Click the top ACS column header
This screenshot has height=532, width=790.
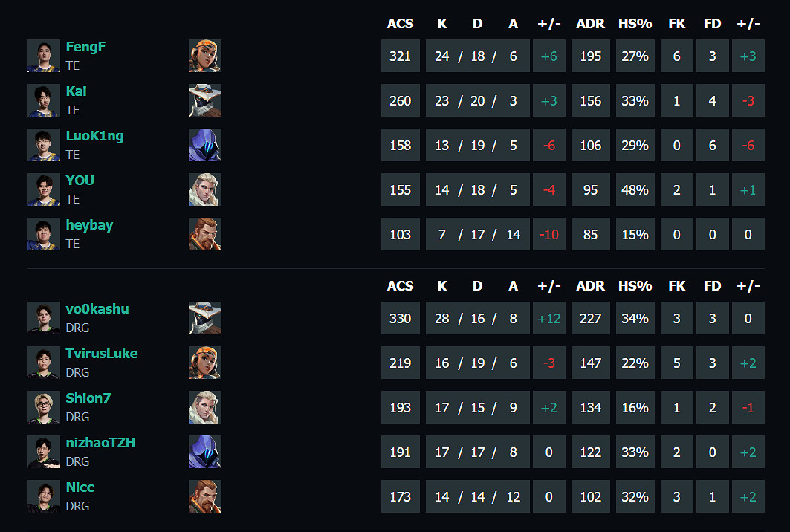400,24
